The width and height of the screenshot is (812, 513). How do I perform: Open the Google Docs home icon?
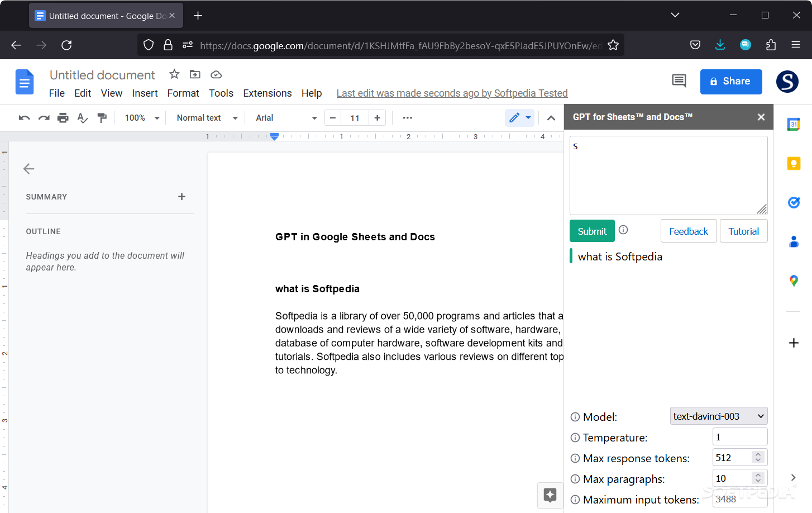click(25, 82)
